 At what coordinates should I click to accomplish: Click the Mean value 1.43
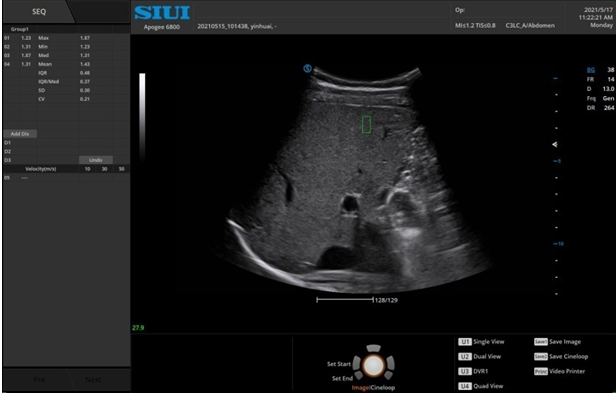click(x=85, y=64)
